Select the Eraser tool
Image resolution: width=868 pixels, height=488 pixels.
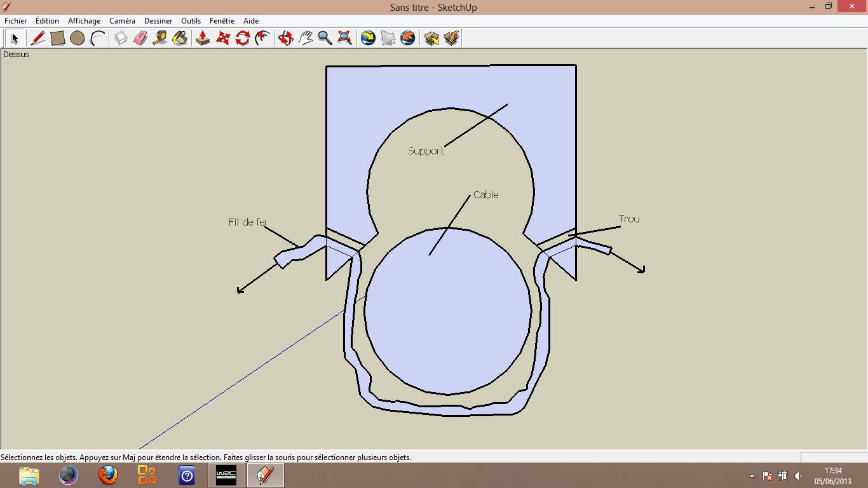[140, 38]
